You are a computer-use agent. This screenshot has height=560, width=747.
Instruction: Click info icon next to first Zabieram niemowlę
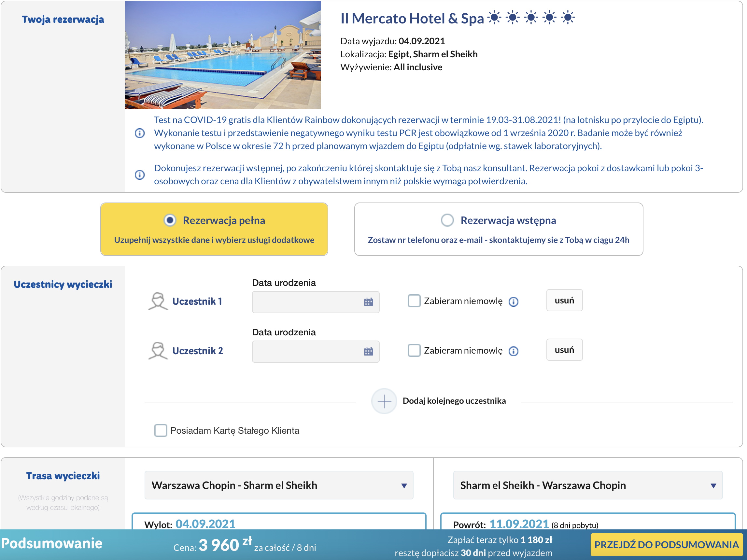(513, 301)
